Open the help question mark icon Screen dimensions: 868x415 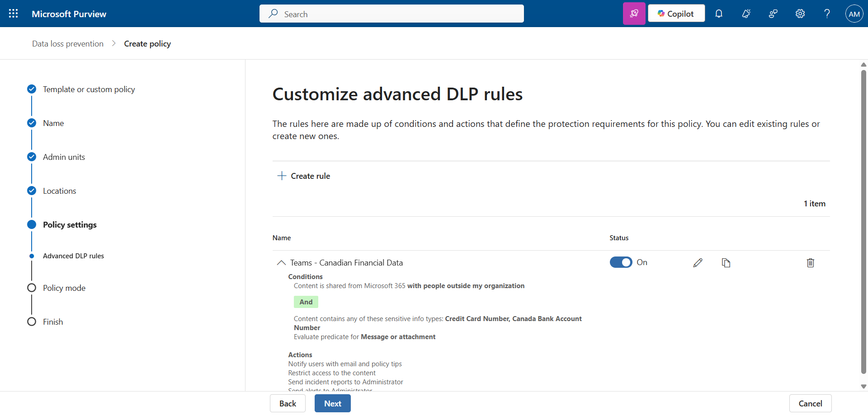pos(827,14)
